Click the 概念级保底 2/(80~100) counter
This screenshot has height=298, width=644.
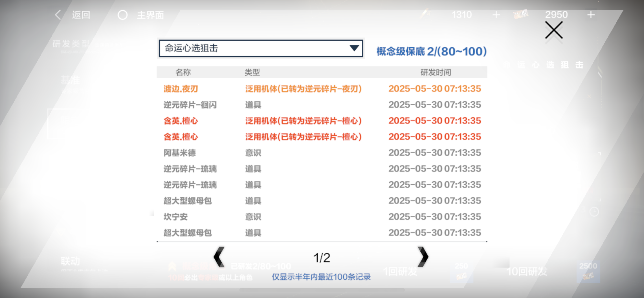[432, 51]
